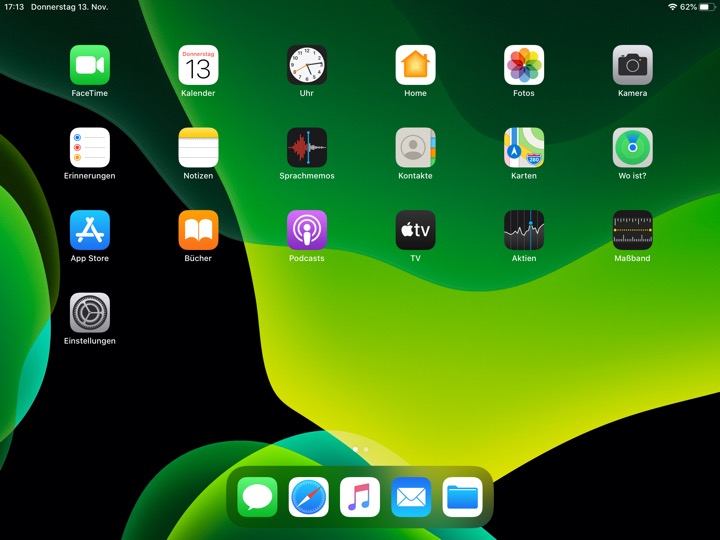
Task: Launch the Podcasts app
Action: (x=307, y=230)
